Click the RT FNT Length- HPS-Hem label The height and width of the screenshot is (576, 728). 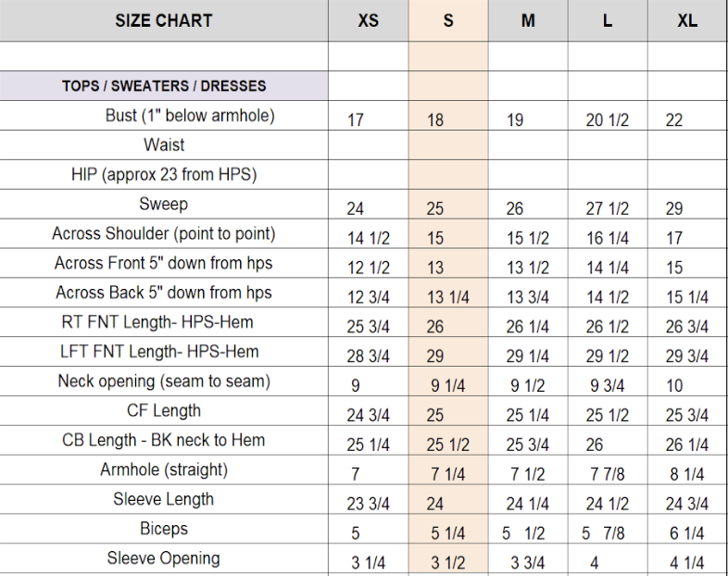click(x=157, y=322)
